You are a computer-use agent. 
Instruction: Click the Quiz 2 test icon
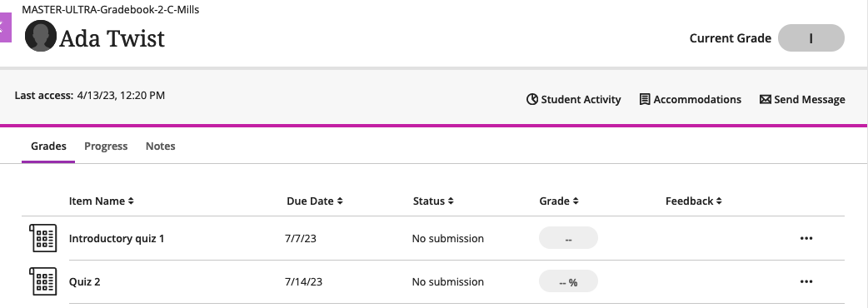pos(43,281)
